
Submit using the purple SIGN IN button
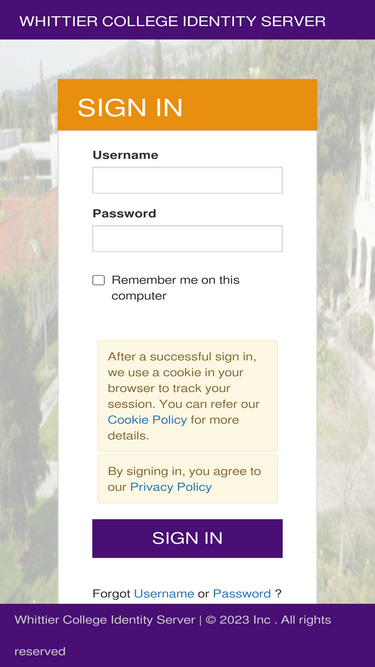pyautogui.click(x=187, y=538)
